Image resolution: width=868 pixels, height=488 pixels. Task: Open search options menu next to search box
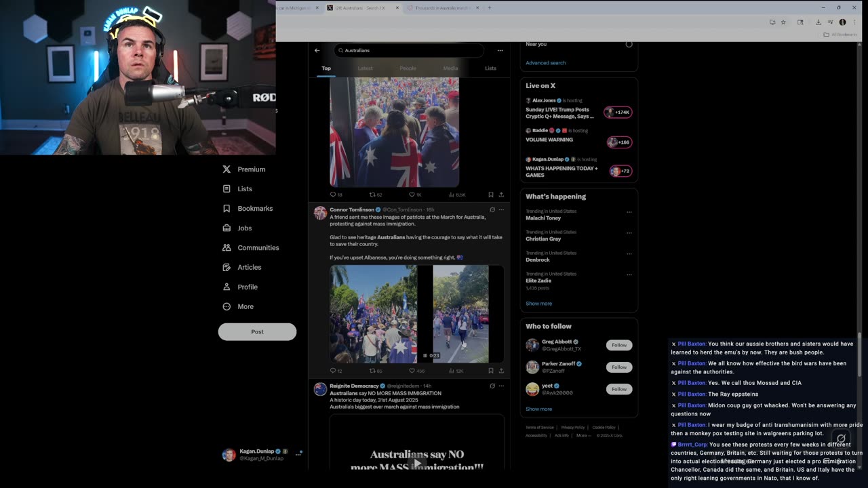[x=500, y=50]
